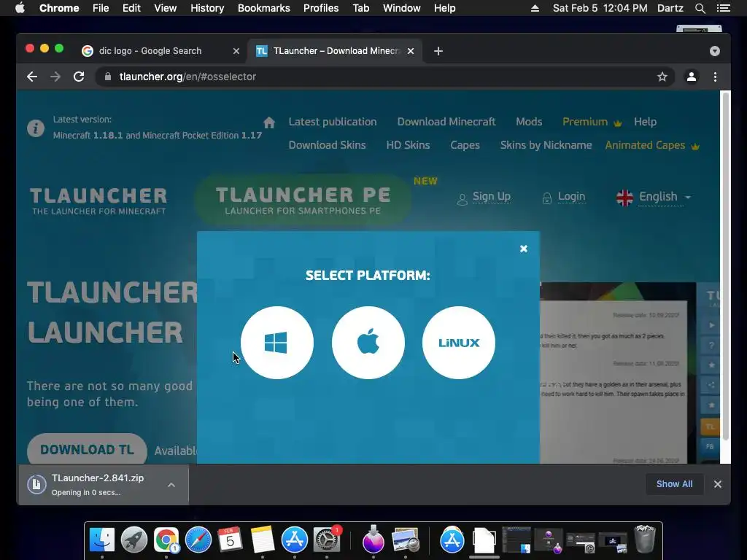Click the eject icon in the menu bar
The height and width of the screenshot is (560, 747).
click(x=535, y=8)
